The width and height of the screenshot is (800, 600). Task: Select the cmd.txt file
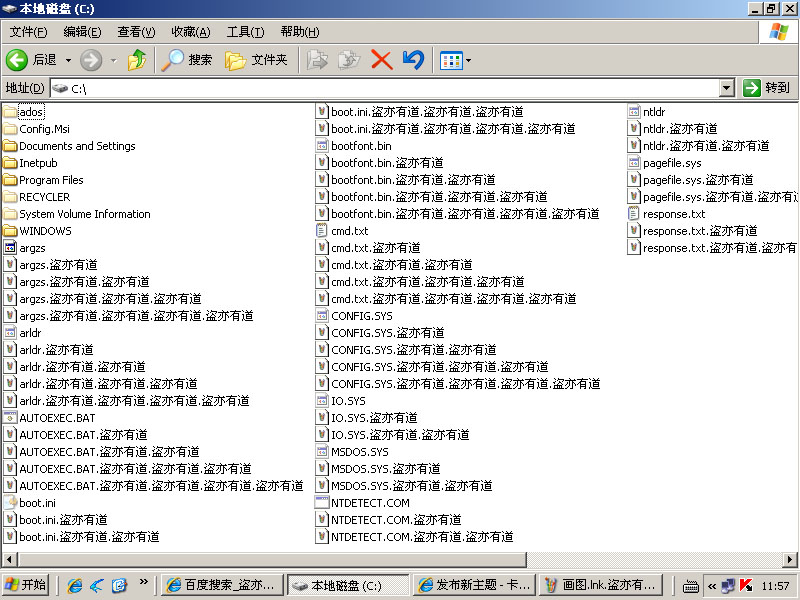point(342,231)
